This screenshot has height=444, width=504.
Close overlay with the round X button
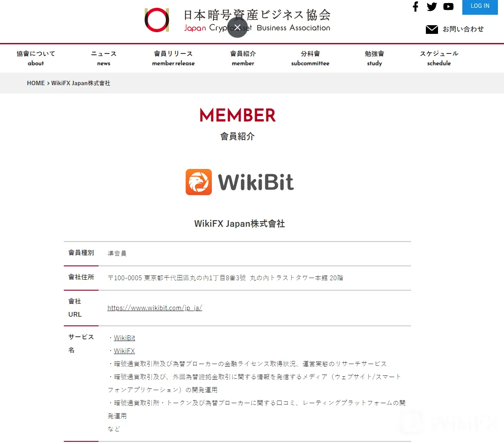point(237,27)
